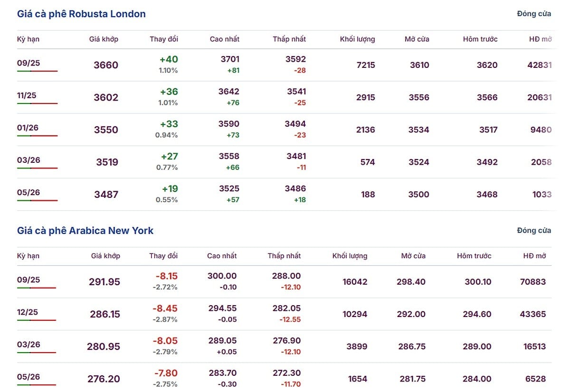
Task: Click the Robusta 'Thay đổi' column header
Action: (164, 39)
